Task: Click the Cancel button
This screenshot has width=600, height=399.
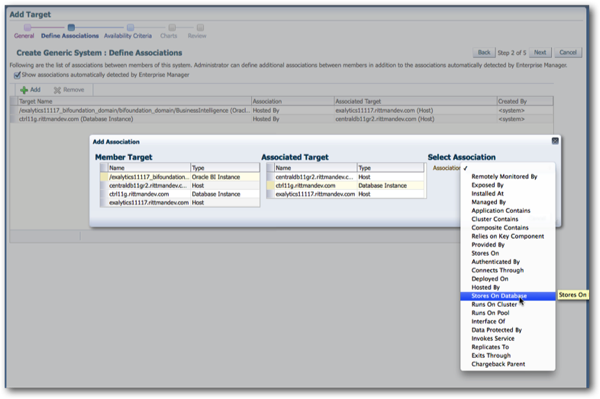Action: pos(568,52)
